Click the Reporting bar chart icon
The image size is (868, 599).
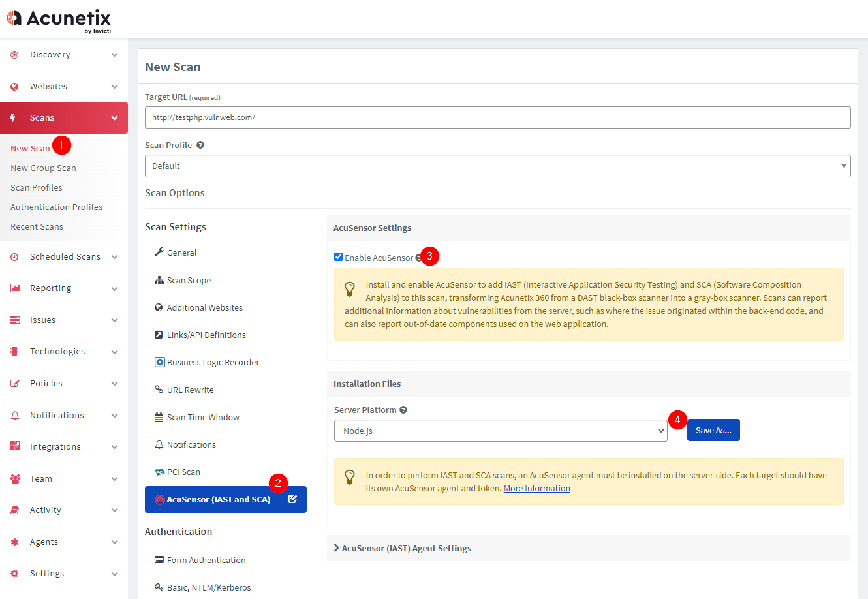point(14,288)
